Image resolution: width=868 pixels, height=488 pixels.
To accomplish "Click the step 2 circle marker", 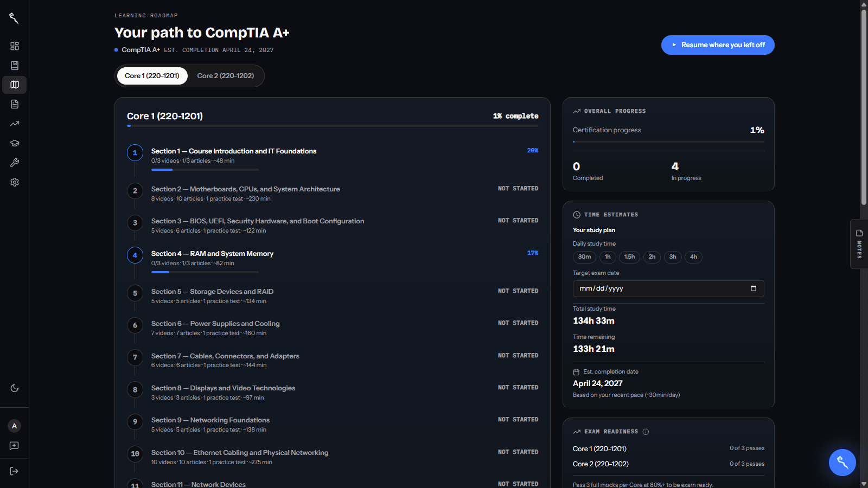I will click(x=135, y=191).
